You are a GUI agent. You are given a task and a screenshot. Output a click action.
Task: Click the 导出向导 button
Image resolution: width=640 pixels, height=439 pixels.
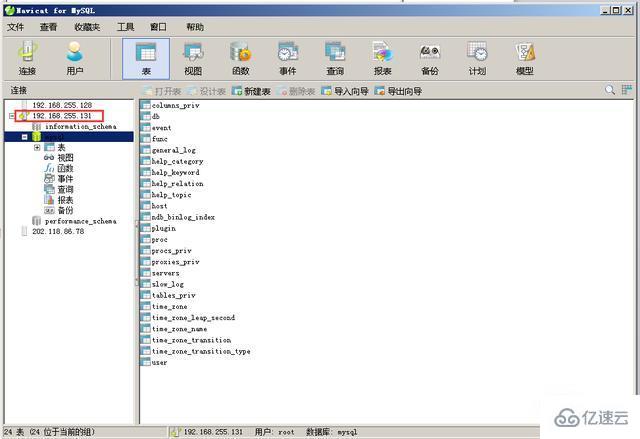point(398,91)
